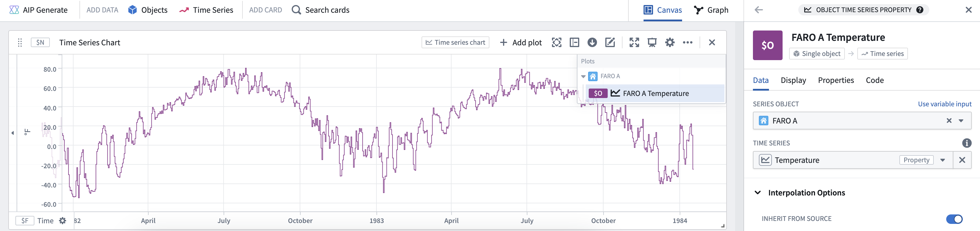Click the y-axis collapse arrow left of °F
The image size is (980, 231).
[12, 133]
